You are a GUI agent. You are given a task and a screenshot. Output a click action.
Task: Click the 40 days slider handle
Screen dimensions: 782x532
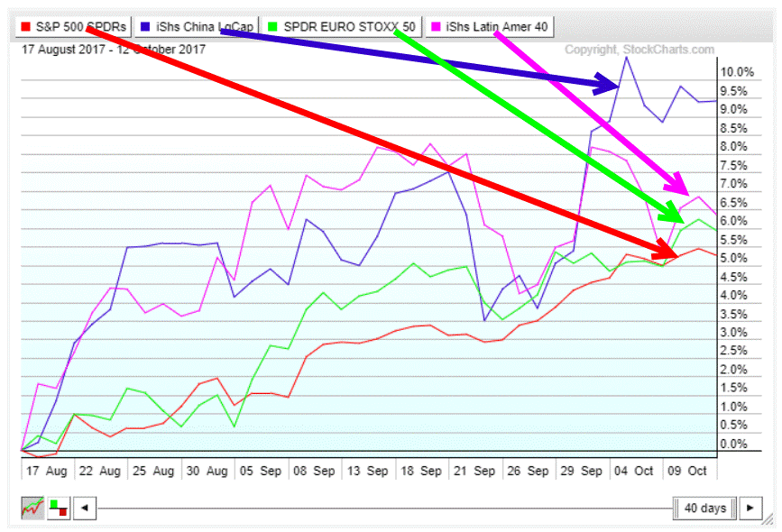(704, 509)
